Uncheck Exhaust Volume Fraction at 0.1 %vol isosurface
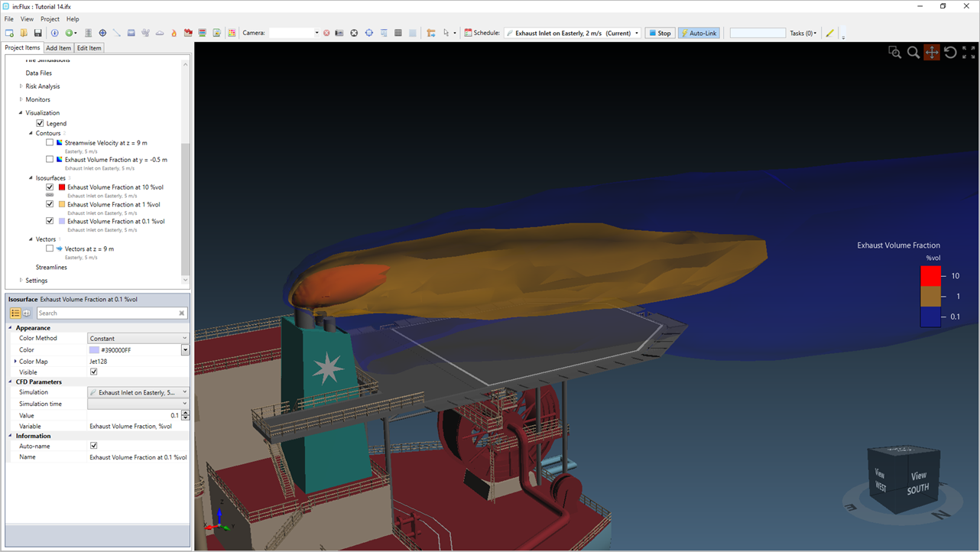 pyautogui.click(x=50, y=221)
